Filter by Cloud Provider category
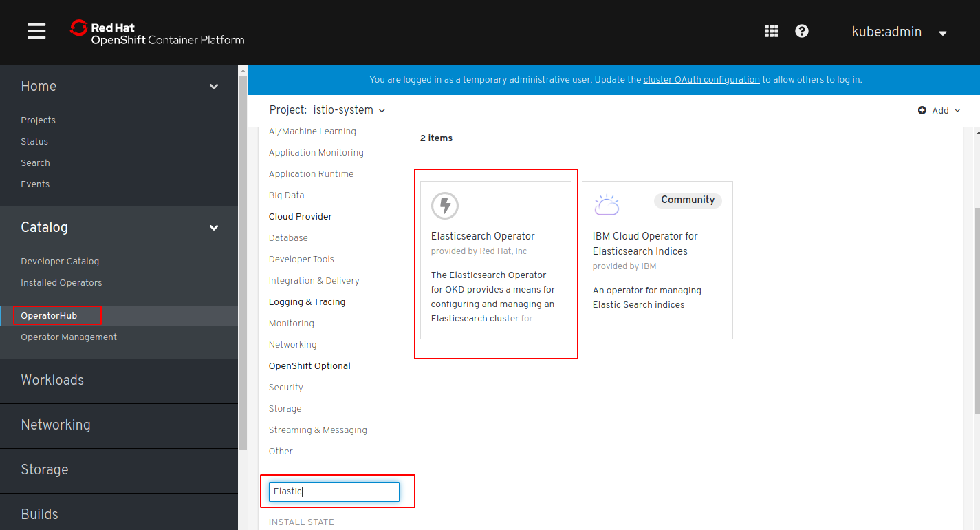Screen dimensions: 980x530 (x=301, y=216)
